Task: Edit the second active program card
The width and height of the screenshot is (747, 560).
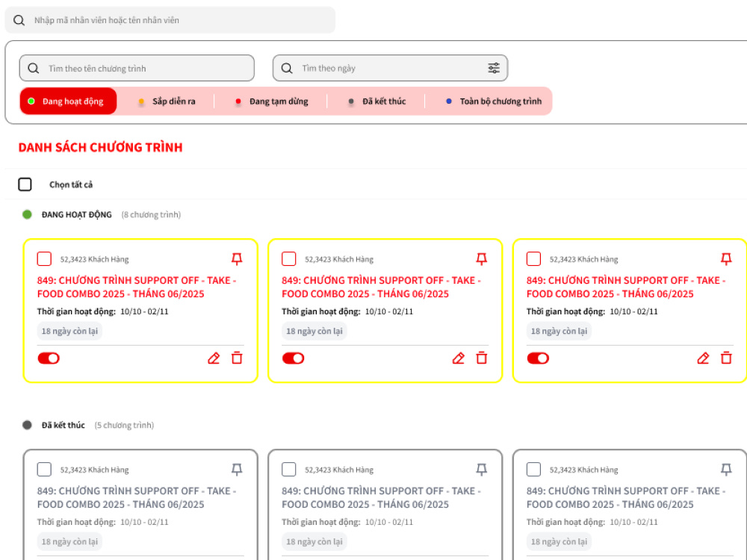Action: (x=459, y=358)
